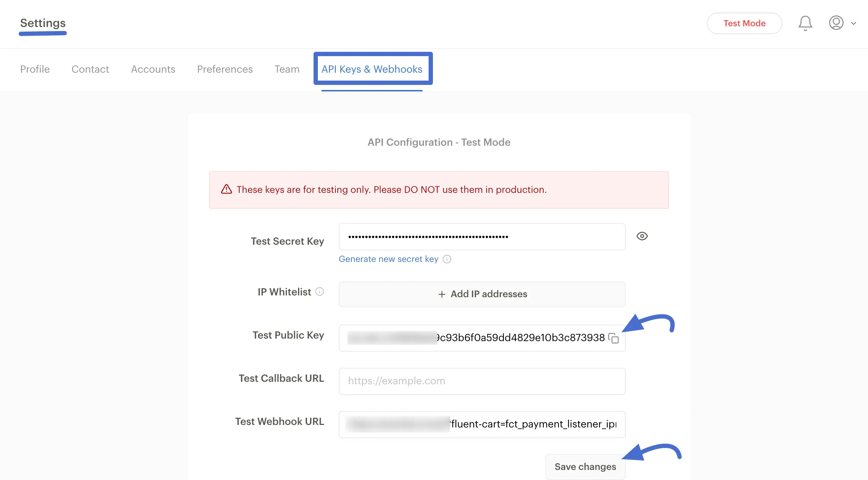The image size is (868, 480).
Task: Click the info icon beside IP Whitelist
Action: [319, 291]
